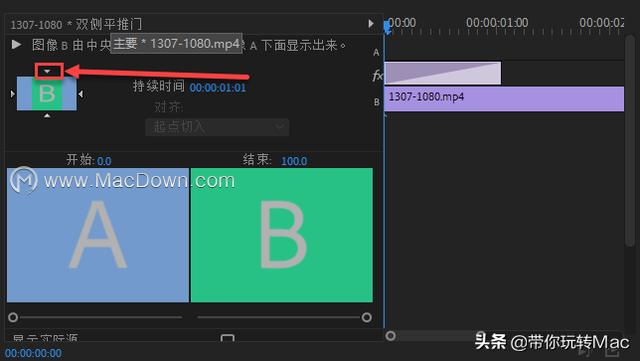Screen dimensions: 640x361
Task: Select the 1307-1080.mp4 clip on track B
Action: pyautogui.click(x=504, y=98)
